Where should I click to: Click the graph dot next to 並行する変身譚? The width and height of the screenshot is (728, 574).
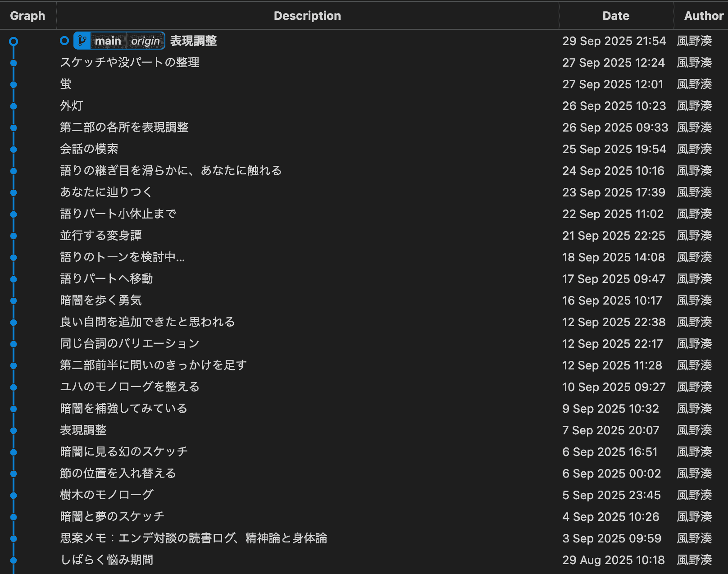click(14, 236)
